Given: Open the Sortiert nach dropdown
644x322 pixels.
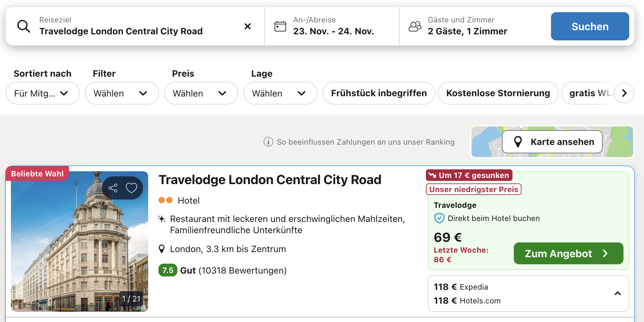Looking at the screenshot, I should 43,93.
